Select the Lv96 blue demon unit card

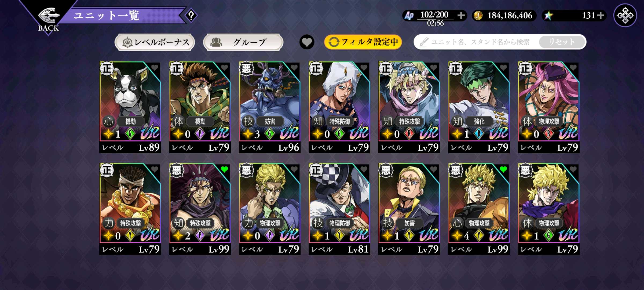point(269,107)
